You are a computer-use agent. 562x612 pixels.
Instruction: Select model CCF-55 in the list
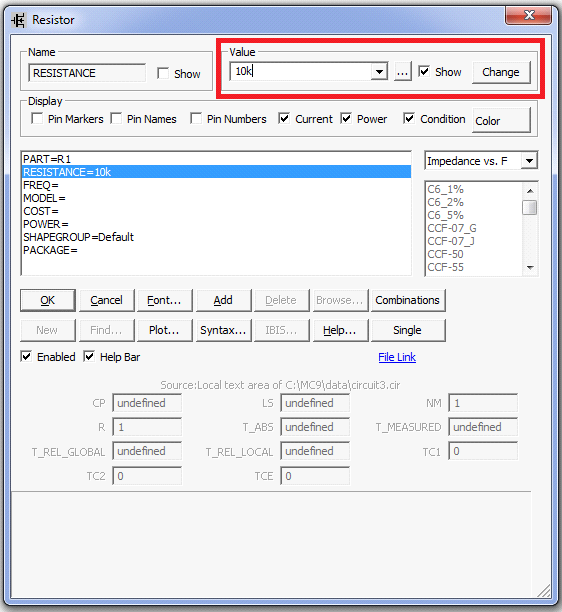pyautogui.click(x=474, y=267)
